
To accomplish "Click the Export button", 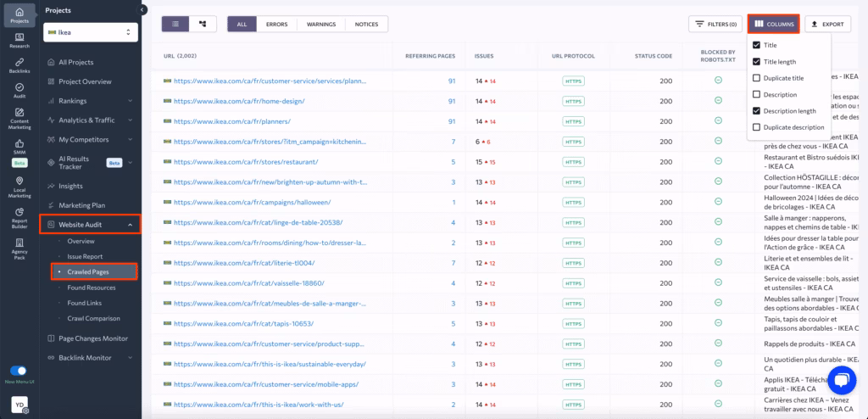I will click(826, 25).
